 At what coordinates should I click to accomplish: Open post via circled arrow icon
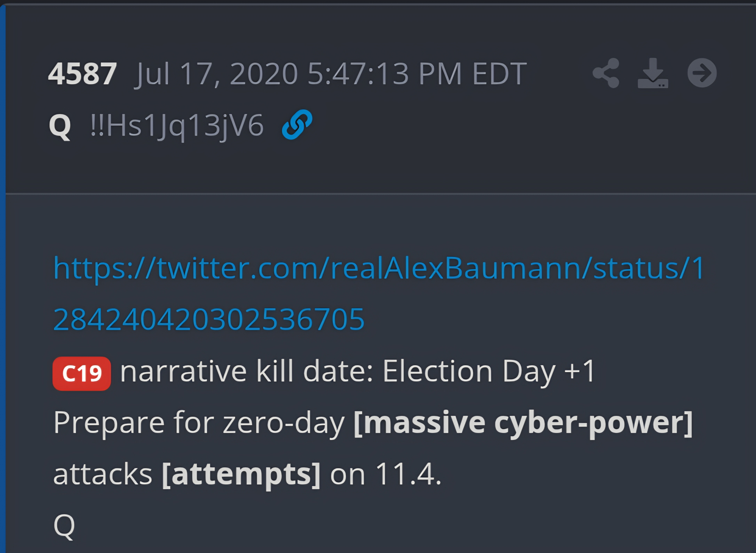click(x=702, y=73)
